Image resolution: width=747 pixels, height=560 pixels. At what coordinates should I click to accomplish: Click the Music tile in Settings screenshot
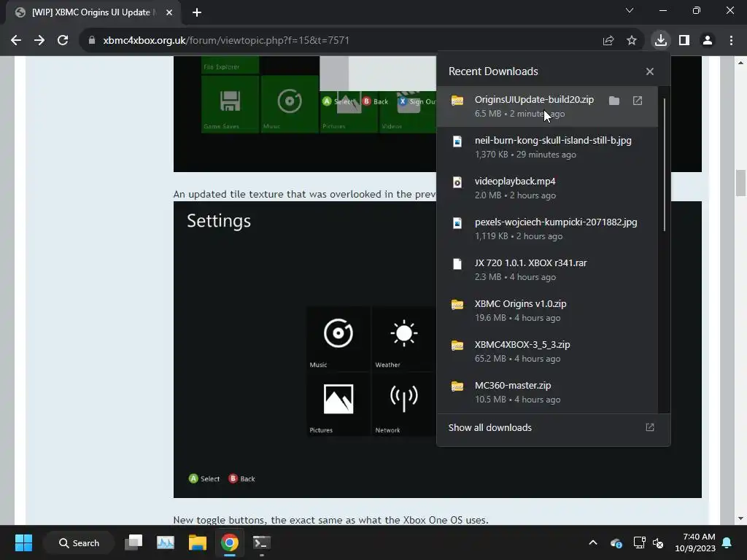click(338, 338)
